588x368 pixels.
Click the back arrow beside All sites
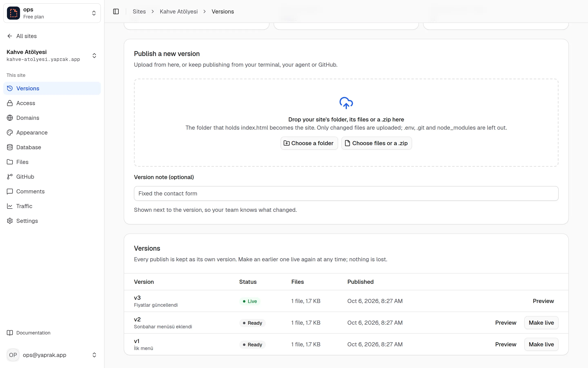tap(10, 36)
